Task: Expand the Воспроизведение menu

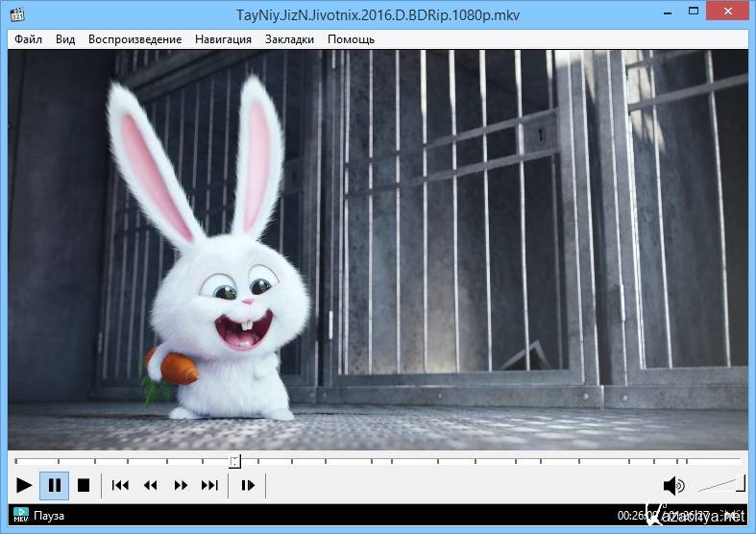Action: 134,39
